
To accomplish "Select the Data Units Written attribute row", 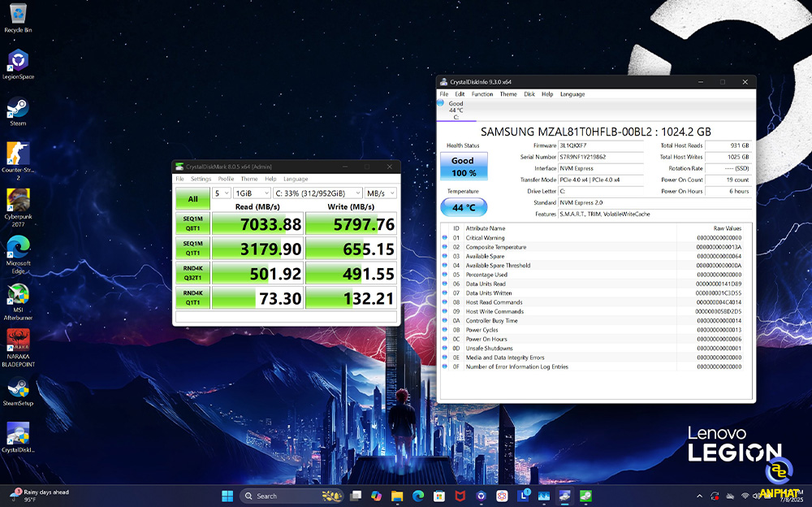I will 592,292.
